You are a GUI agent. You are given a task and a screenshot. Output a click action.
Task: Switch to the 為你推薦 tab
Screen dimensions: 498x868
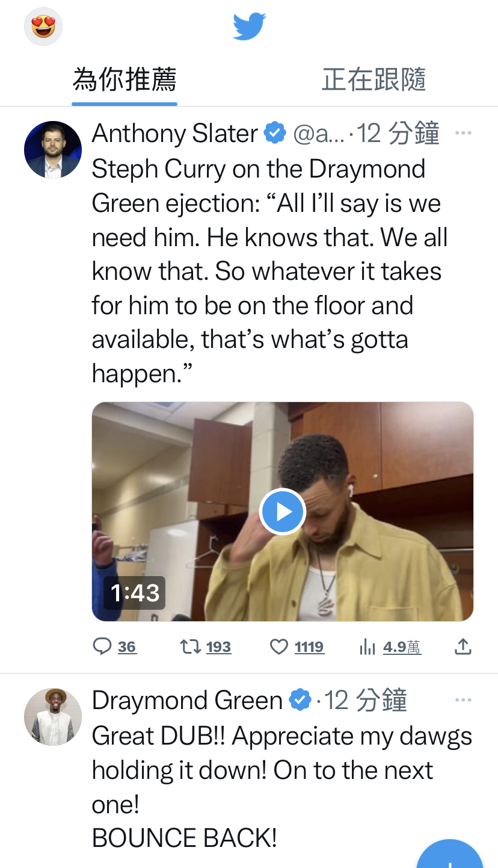click(124, 79)
